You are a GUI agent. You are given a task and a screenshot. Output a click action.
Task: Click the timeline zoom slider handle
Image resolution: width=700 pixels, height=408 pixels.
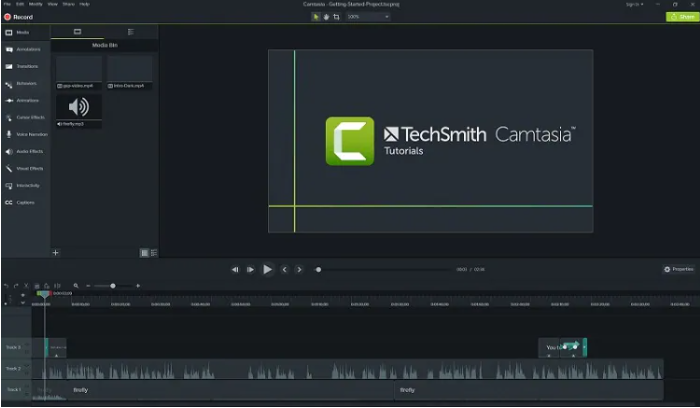point(113,286)
